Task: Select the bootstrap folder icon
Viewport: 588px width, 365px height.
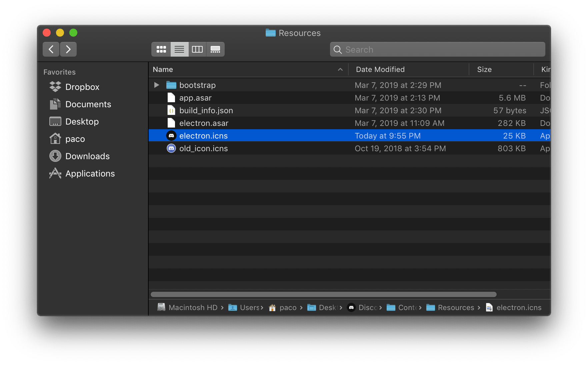Action: point(171,85)
